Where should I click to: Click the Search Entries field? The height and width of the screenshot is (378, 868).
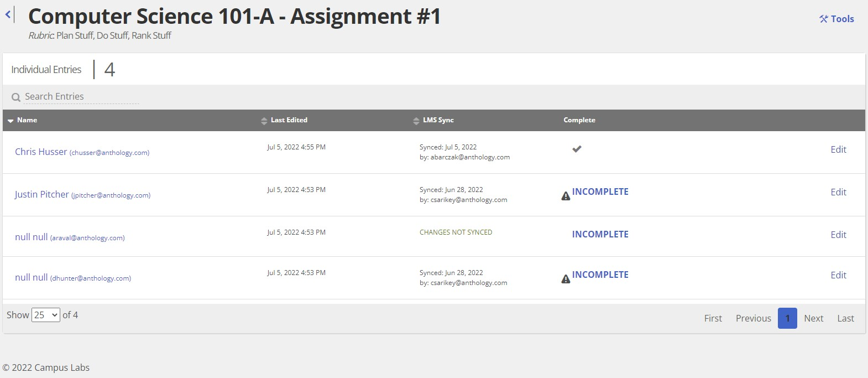pos(81,97)
